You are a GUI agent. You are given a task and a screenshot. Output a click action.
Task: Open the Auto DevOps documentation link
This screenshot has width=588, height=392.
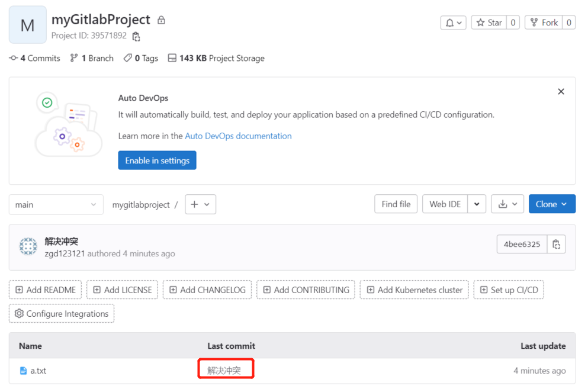(238, 136)
